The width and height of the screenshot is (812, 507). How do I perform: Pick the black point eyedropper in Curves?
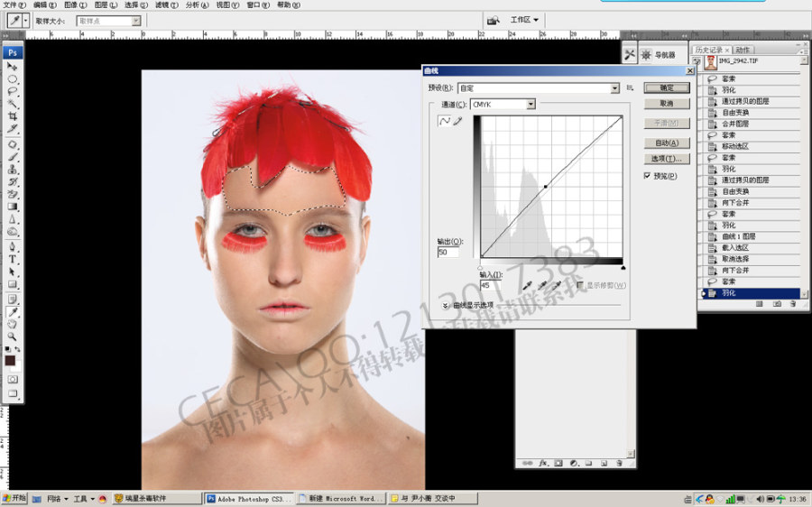[x=527, y=285]
